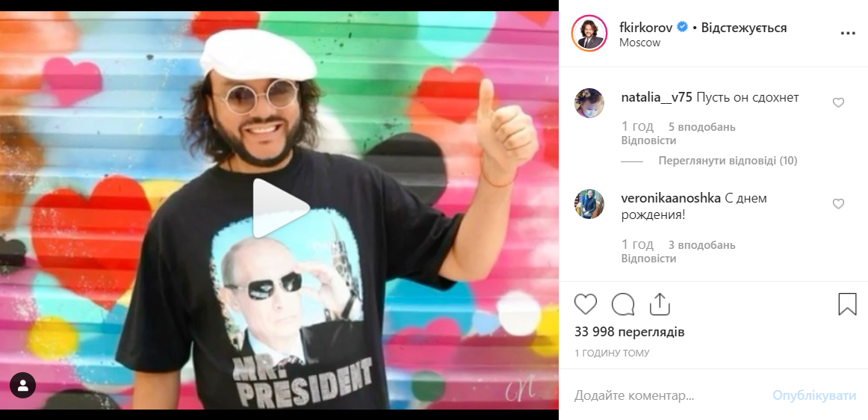Image resolution: width=868 pixels, height=420 pixels.
Task: Click the Відстежується following button
Action: click(x=743, y=28)
